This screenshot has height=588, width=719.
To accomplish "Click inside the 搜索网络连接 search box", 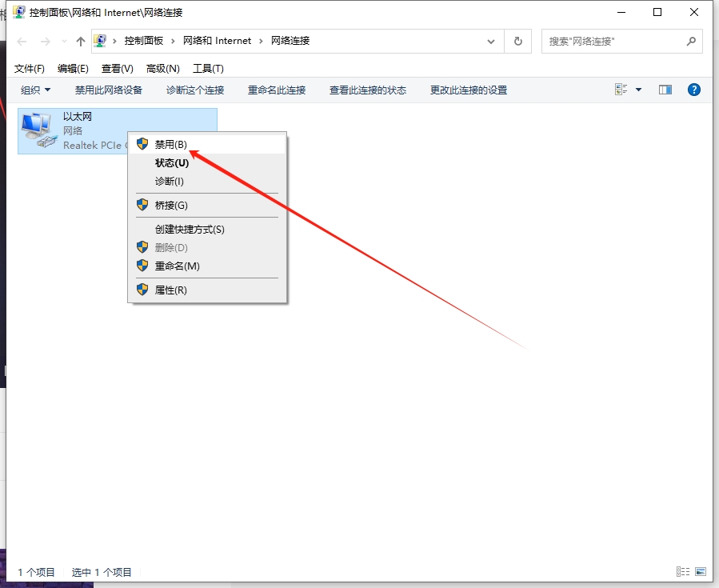I will click(616, 40).
